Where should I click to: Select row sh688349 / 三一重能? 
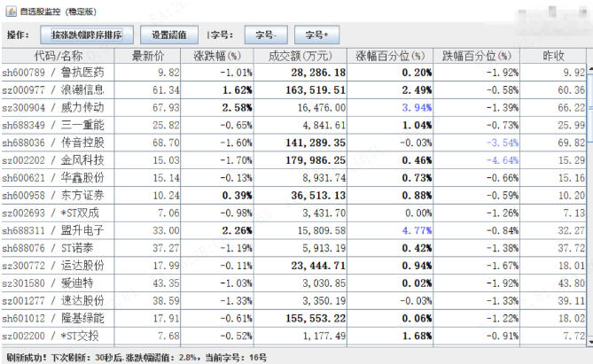(294, 125)
